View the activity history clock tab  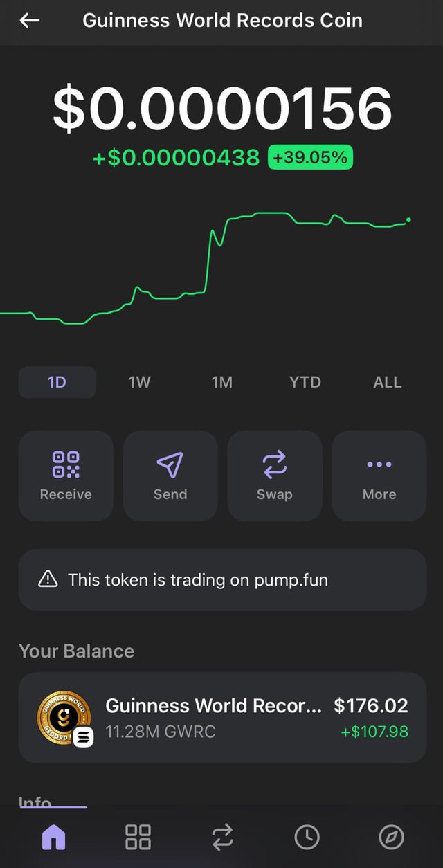click(307, 838)
